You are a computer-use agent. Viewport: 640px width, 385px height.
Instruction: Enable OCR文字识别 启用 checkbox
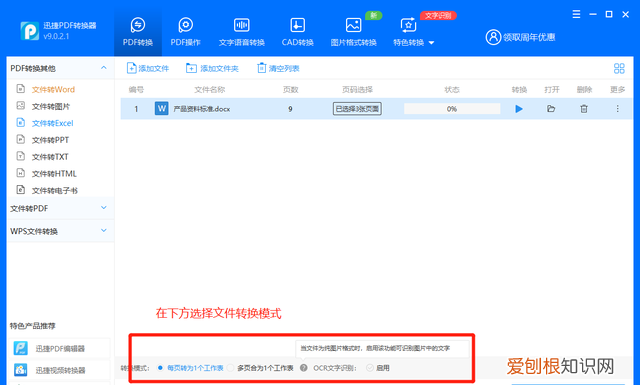pos(370,368)
